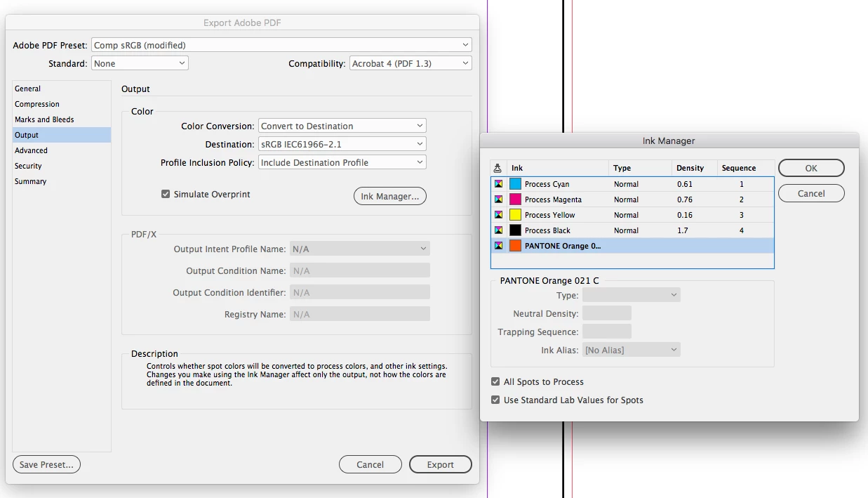
Task: Select the Output section
Action: pos(62,135)
